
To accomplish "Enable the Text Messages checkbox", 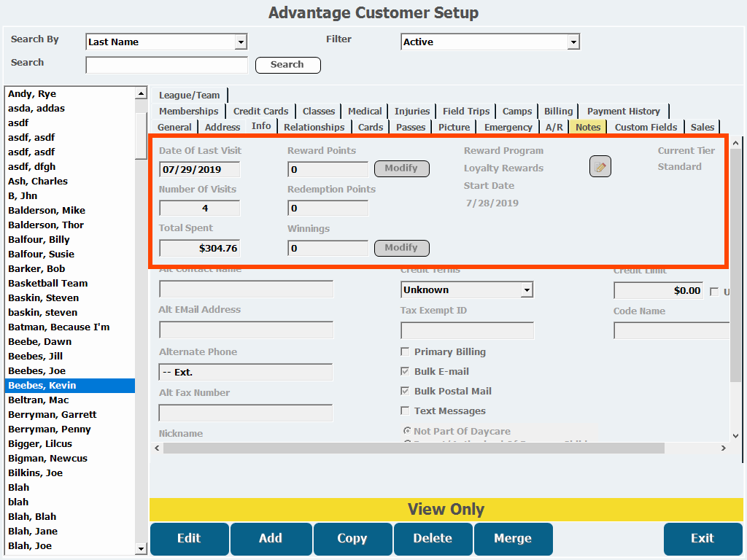I will point(405,411).
